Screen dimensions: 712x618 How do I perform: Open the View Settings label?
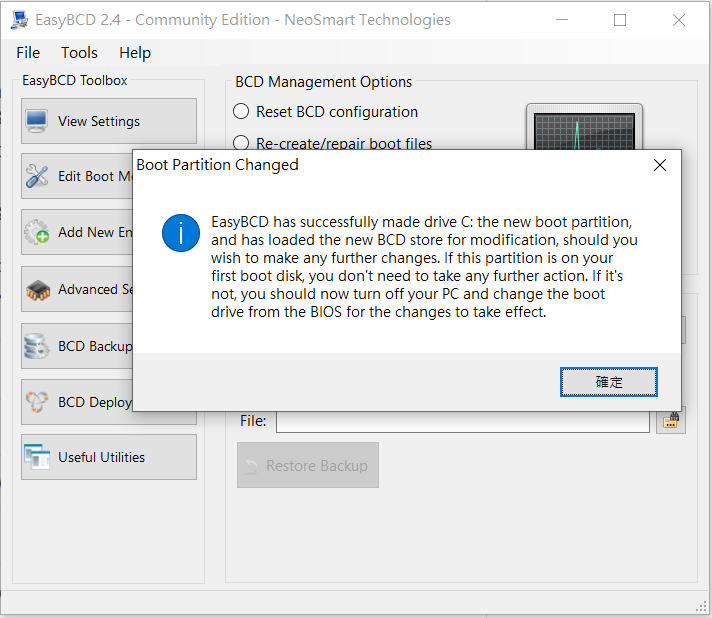(99, 121)
